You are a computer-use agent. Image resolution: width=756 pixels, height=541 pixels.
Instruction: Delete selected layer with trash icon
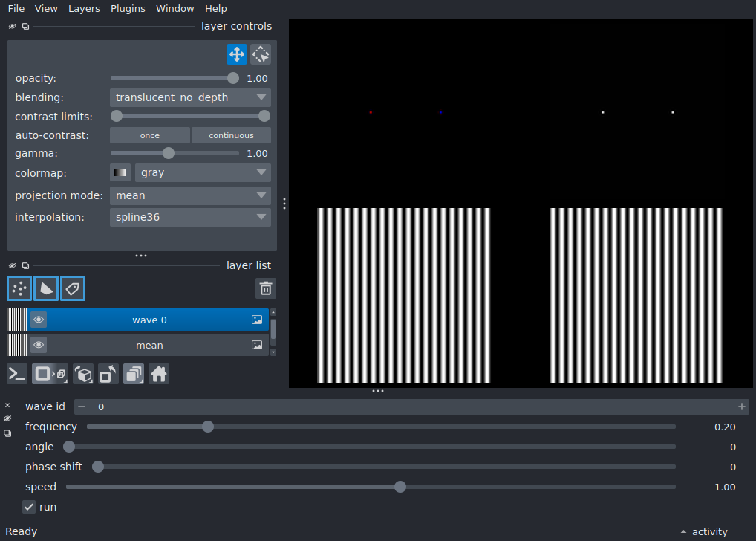(x=266, y=288)
